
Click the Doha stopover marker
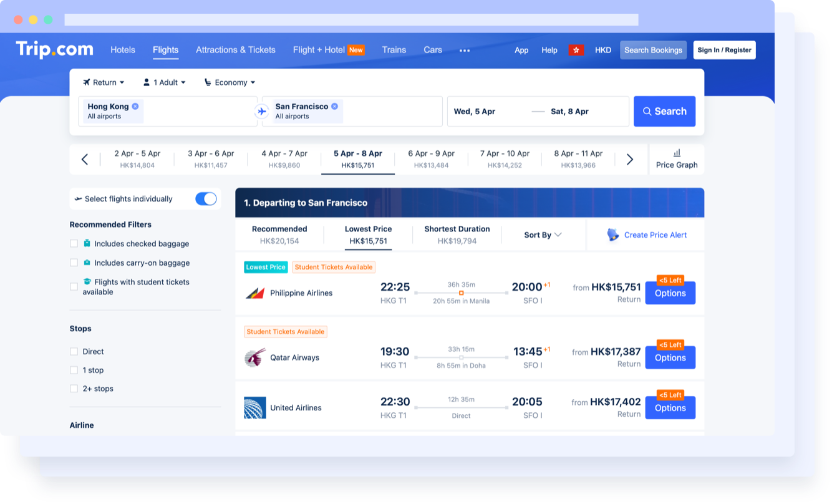(x=461, y=357)
